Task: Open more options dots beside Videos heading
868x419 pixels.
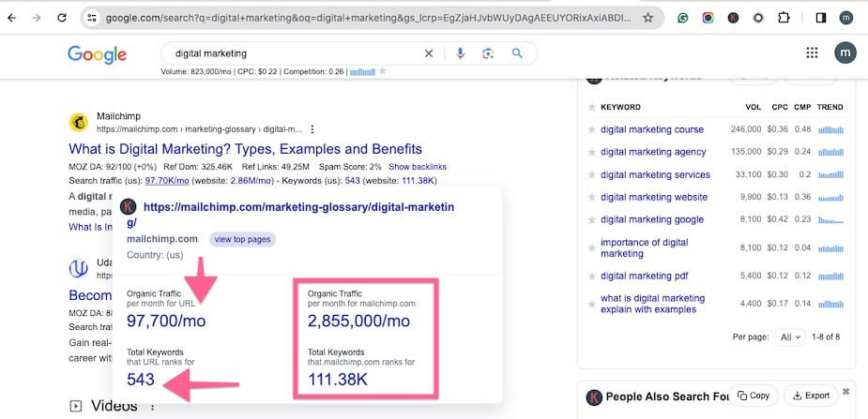Action: click(x=152, y=407)
